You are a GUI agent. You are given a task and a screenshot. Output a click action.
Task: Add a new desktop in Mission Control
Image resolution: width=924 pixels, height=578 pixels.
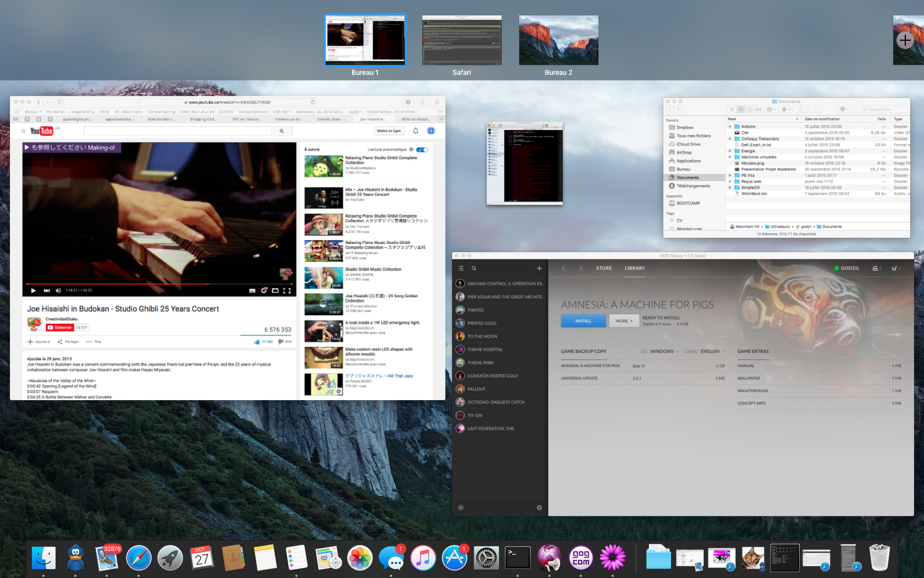(x=905, y=40)
